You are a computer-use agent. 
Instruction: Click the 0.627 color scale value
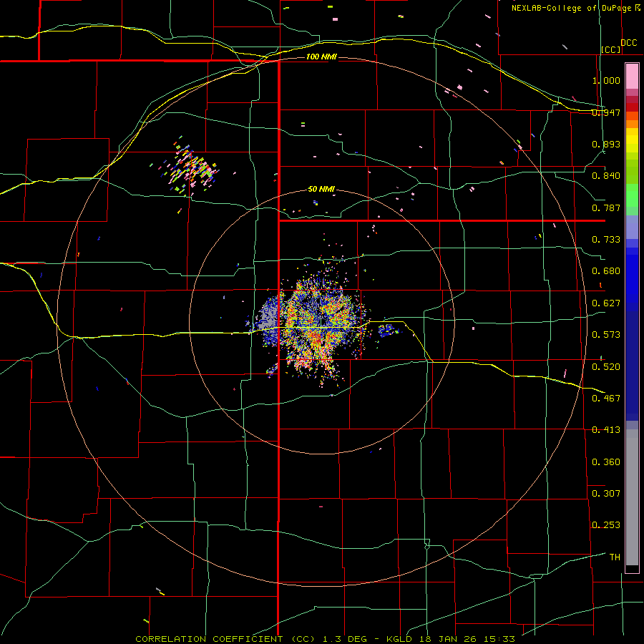(606, 303)
